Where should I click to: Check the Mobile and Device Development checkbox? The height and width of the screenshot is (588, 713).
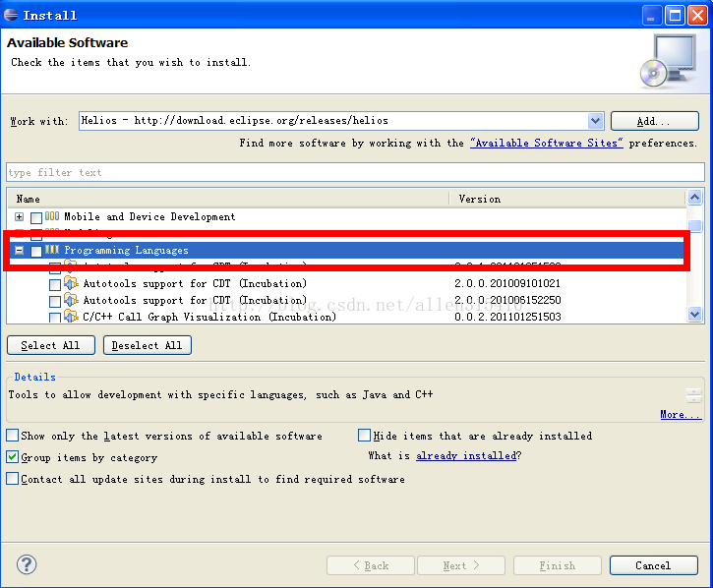(36, 217)
